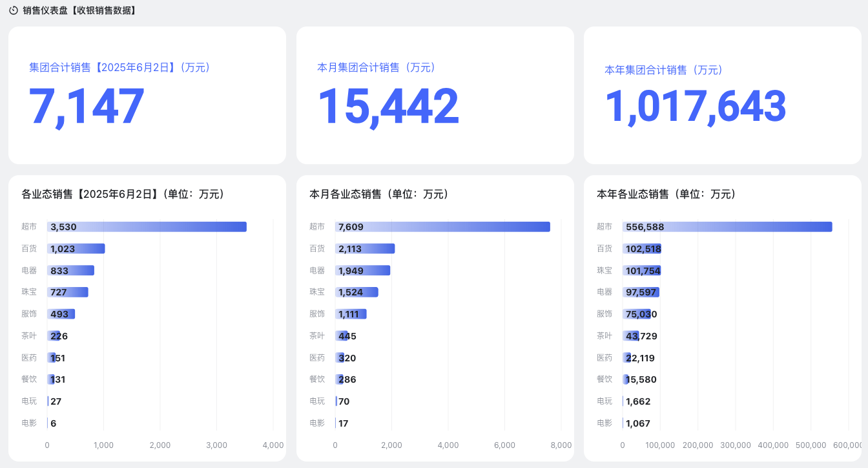Click the 珠宝 bar showing 1,524

[356, 292]
